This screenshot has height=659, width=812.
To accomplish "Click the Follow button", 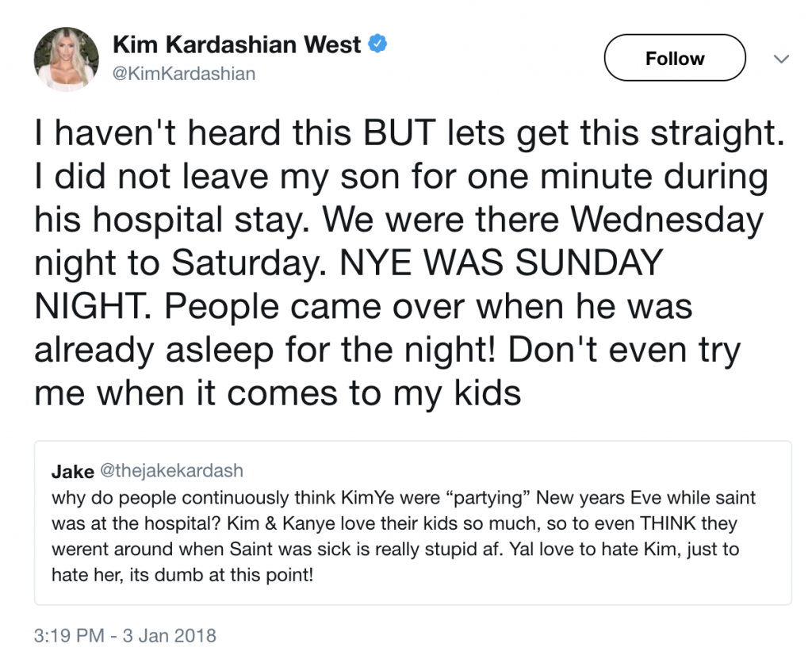I will [675, 58].
